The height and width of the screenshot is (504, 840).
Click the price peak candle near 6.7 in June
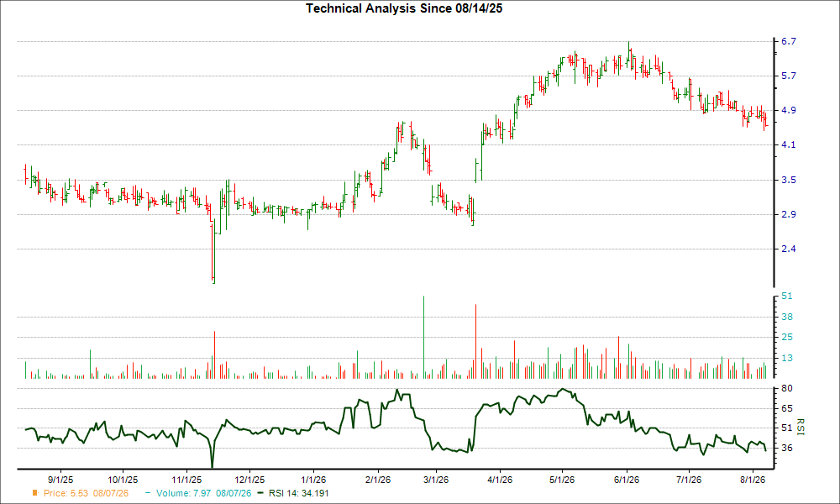click(629, 55)
